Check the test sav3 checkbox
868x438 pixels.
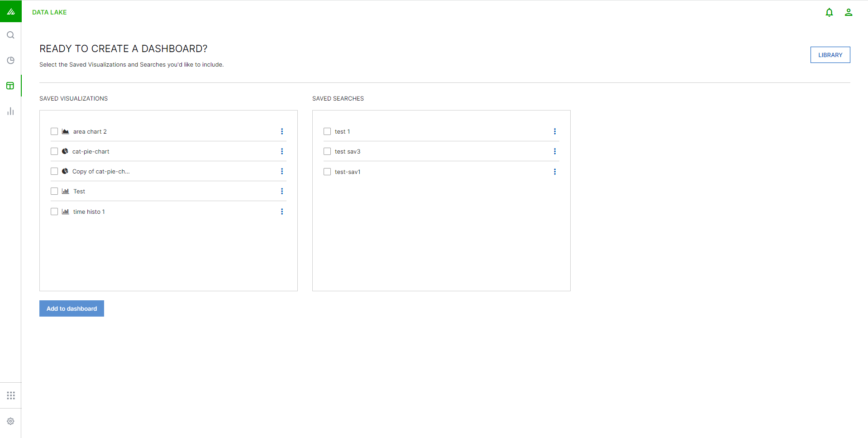point(327,151)
